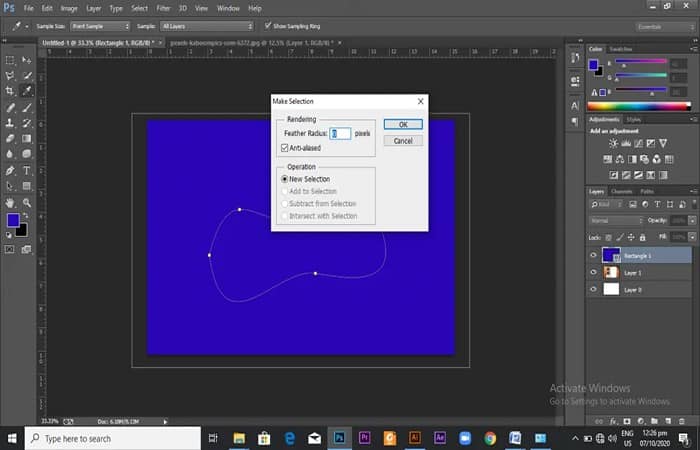Toggle the Anti-aliased checkbox

pyautogui.click(x=284, y=148)
